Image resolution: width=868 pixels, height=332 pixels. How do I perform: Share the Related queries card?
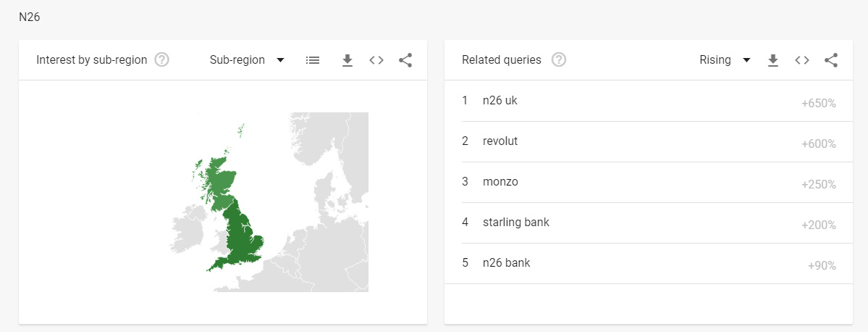coord(831,60)
